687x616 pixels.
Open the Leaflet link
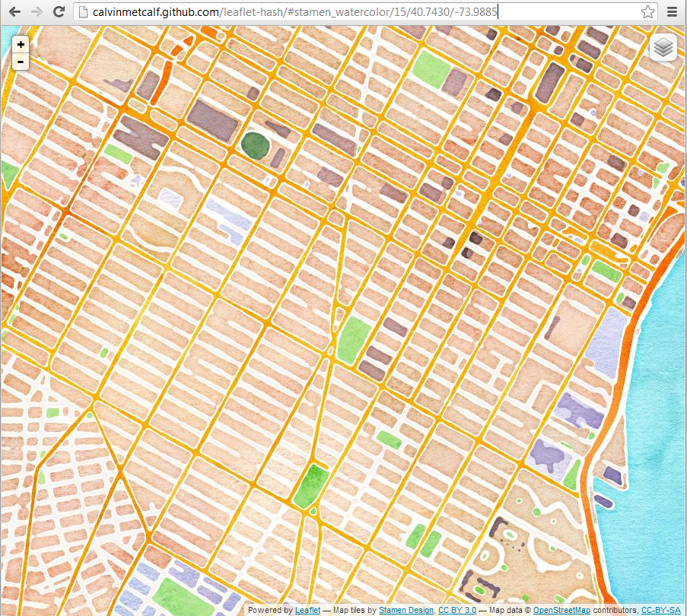pos(307,610)
